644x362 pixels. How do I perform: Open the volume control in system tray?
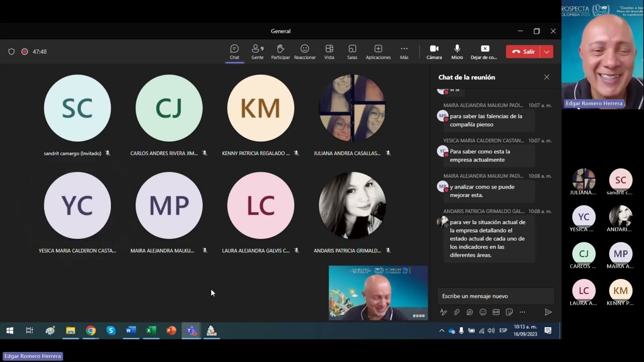coord(491,330)
